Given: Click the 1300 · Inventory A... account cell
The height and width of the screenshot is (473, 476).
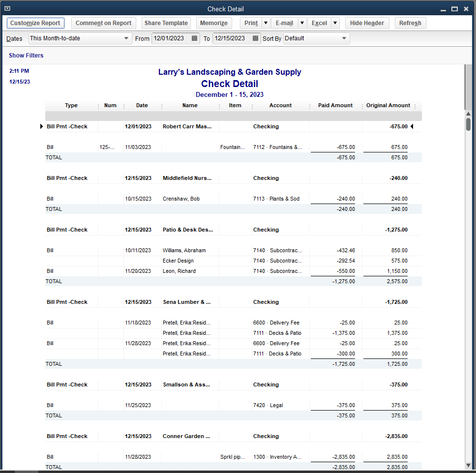Looking at the screenshot, I should (x=277, y=457).
